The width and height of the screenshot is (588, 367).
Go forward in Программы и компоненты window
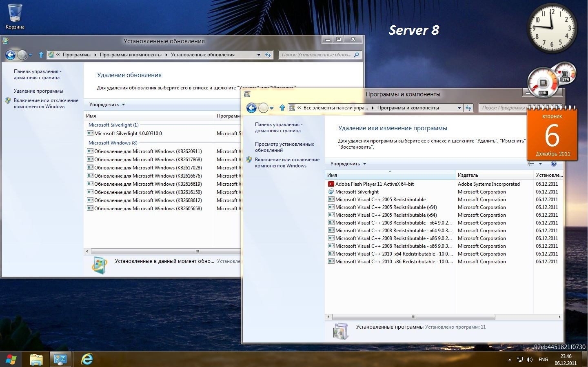tap(263, 108)
